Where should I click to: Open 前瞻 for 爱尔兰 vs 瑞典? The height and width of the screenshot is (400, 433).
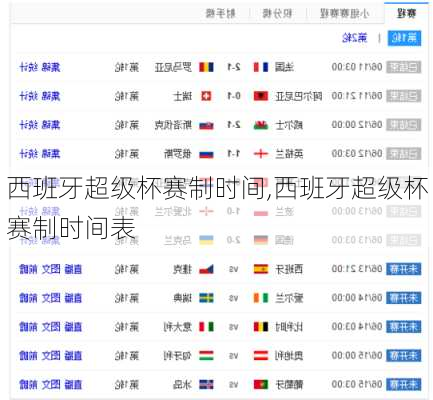tap(28, 298)
